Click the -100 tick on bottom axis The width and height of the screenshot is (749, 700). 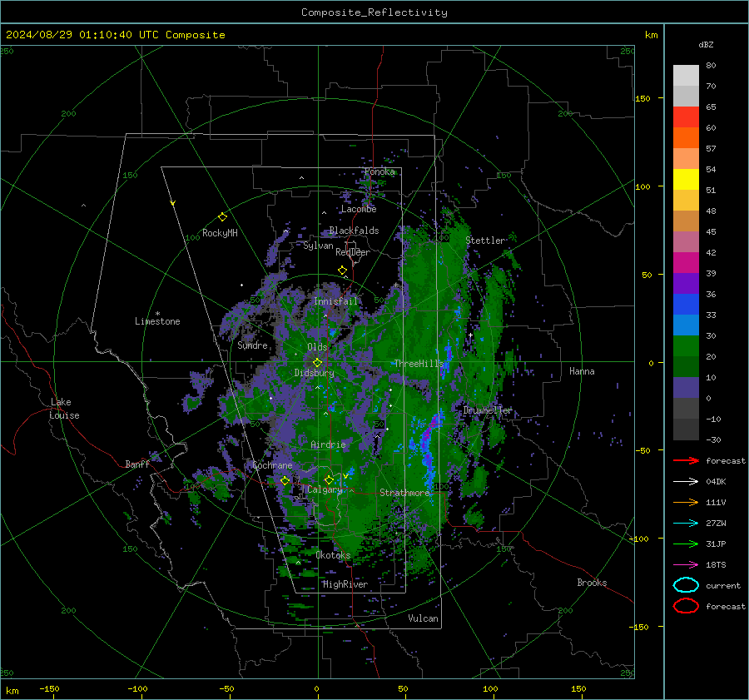point(137,689)
